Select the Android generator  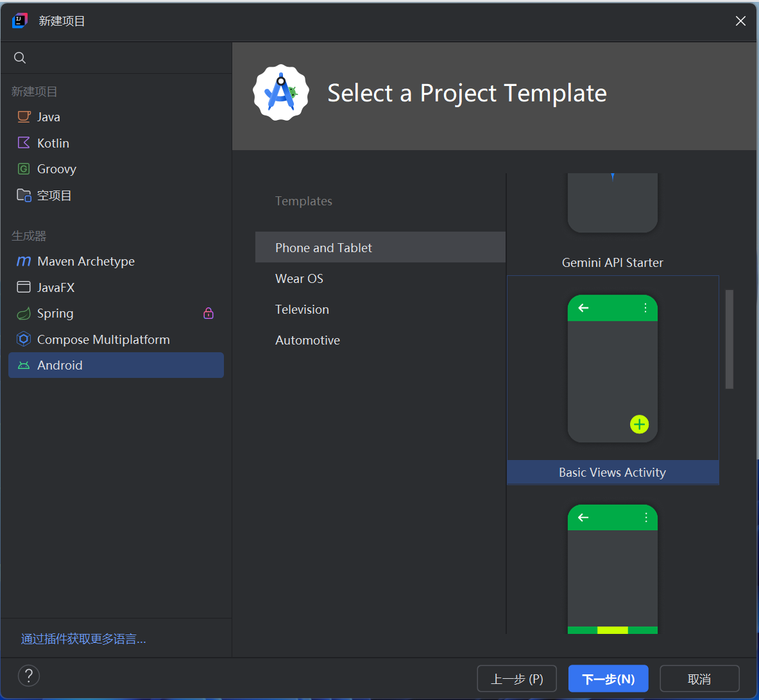(x=116, y=366)
